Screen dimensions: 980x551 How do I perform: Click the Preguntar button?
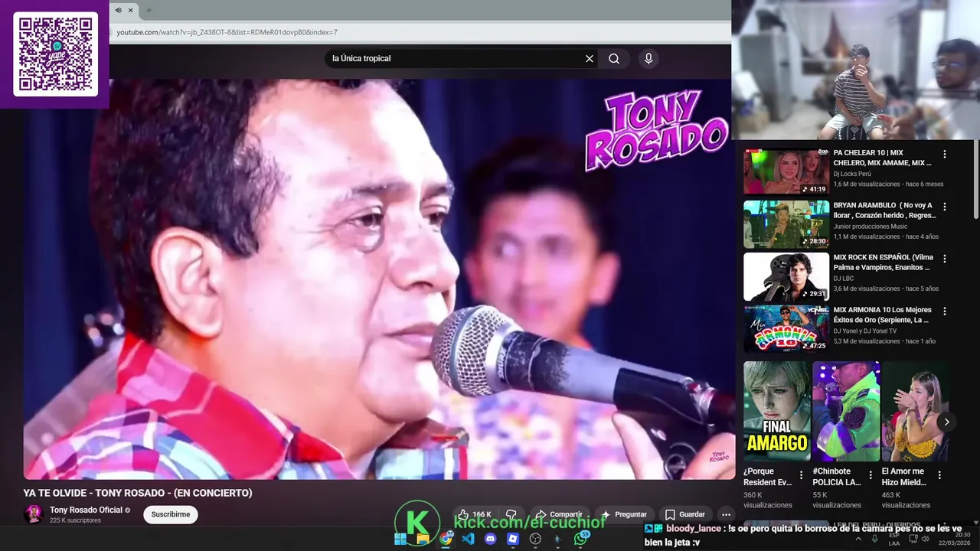pyautogui.click(x=624, y=514)
